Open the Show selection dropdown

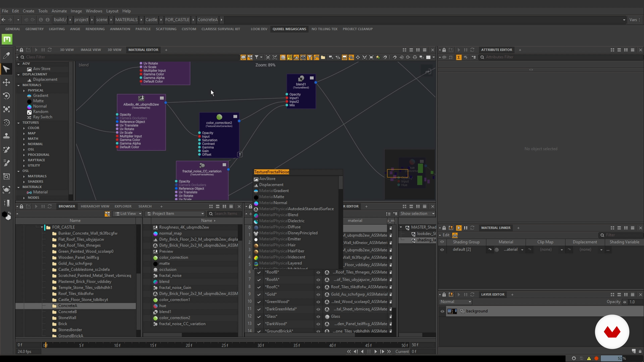(x=417, y=214)
